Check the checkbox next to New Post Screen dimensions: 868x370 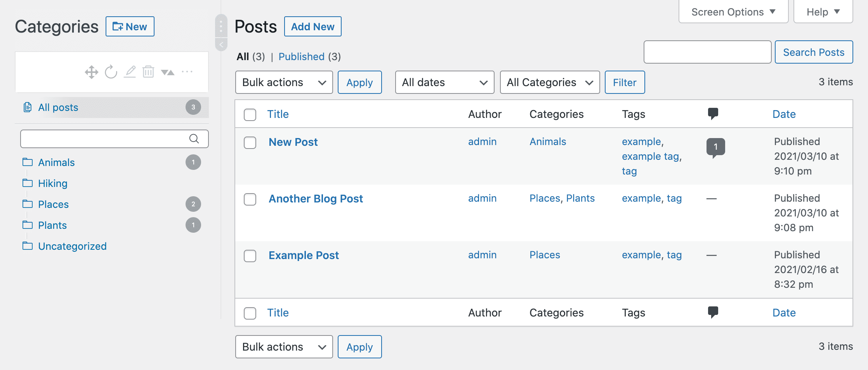[250, 143]
